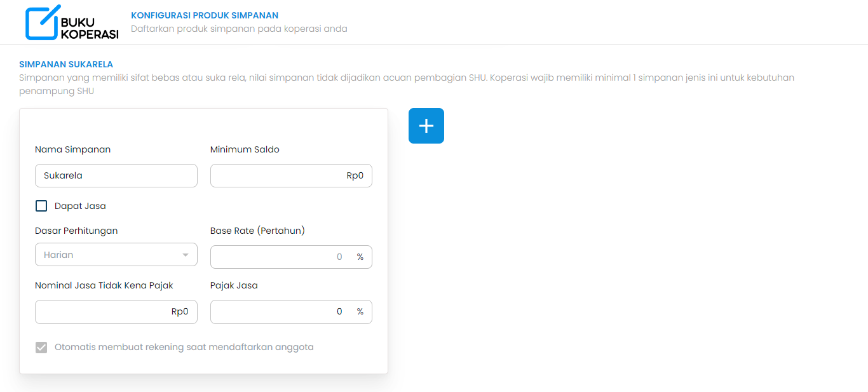The height and width of the screenshot is (392, 868).
Task: Click the Nama Simpanan field containing Sukarela
Action: (116, 175)
